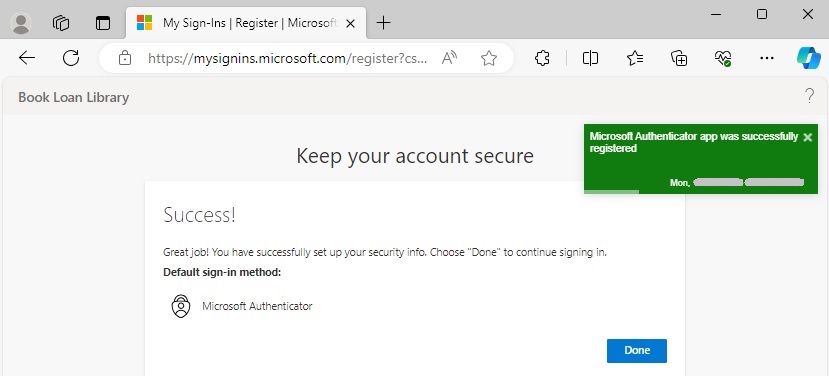Click the mysignins.microsoft.com address bar

(x=287, y=58)
